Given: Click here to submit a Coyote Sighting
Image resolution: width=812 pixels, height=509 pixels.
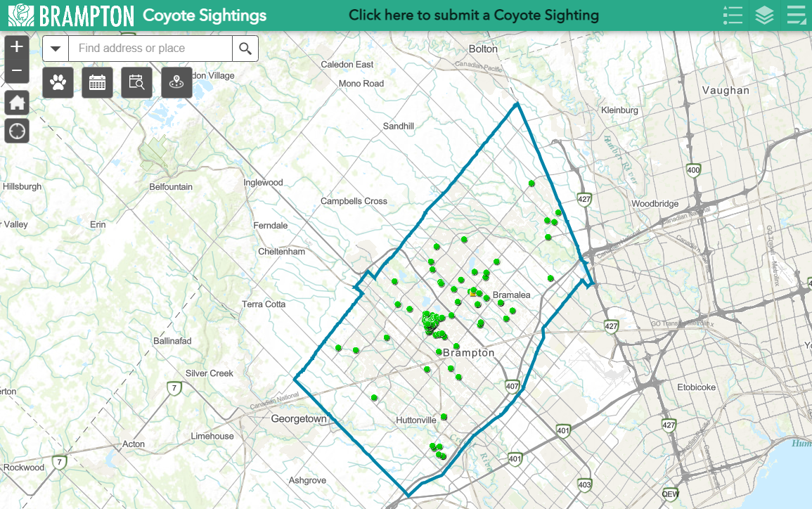Looking at the screenshot, I should coord(472,15).
